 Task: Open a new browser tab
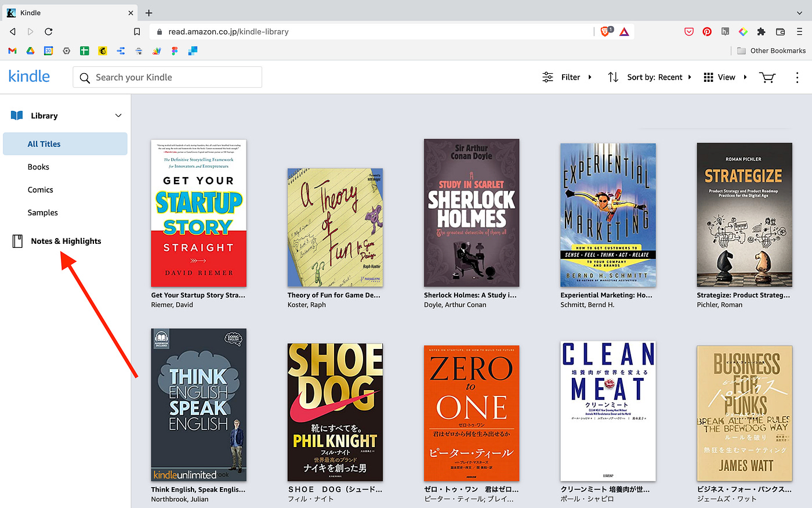point(149,13)
